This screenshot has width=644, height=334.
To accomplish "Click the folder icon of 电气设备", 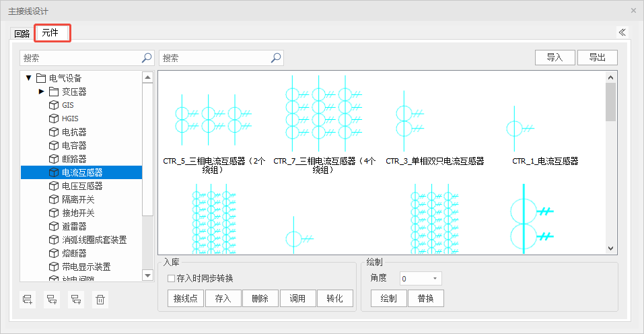I will coord(41,78).
